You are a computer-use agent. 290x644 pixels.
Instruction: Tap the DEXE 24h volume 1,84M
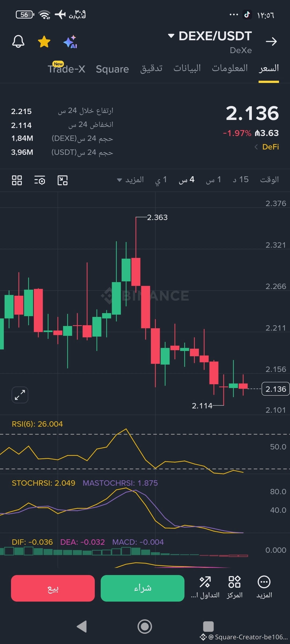click(x=22, y=138)
